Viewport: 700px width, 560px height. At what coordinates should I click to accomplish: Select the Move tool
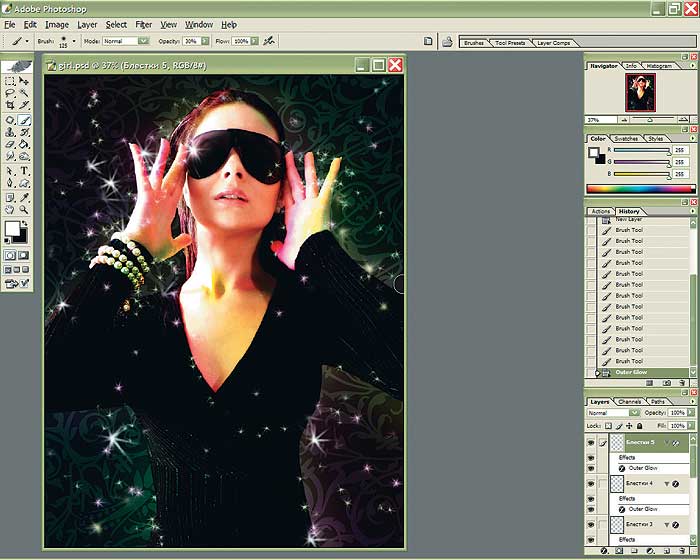(x=24, y=81)
